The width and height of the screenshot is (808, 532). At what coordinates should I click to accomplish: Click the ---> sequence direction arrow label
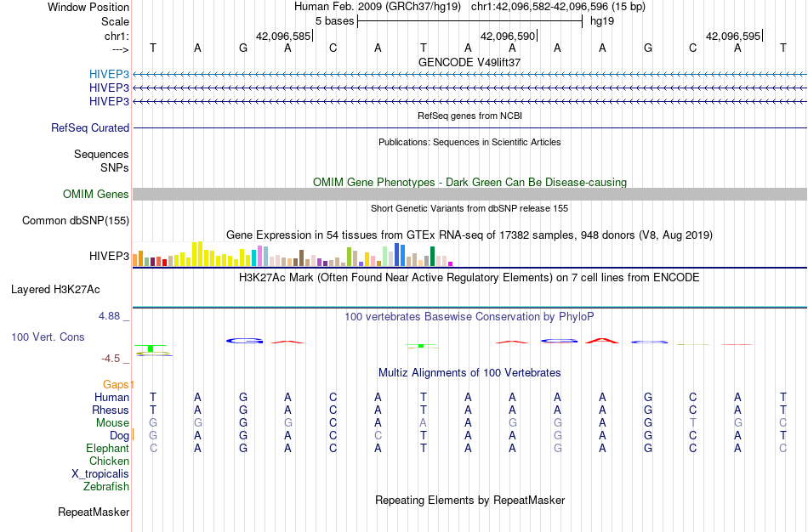pyautogui.click(x=120, y=49)
